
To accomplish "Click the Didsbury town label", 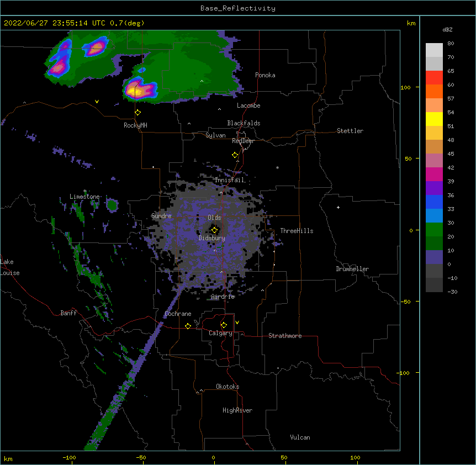I will (x=212, y=238).
